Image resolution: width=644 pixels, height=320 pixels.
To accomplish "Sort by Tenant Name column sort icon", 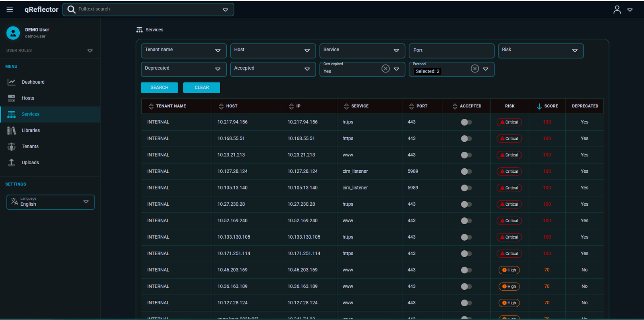I will (151, 106).
